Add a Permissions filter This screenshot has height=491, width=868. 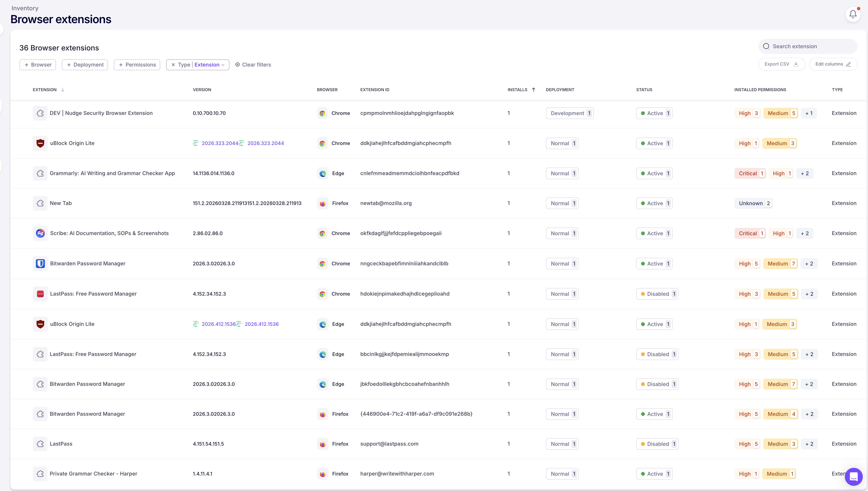click(x=137, y=65)
